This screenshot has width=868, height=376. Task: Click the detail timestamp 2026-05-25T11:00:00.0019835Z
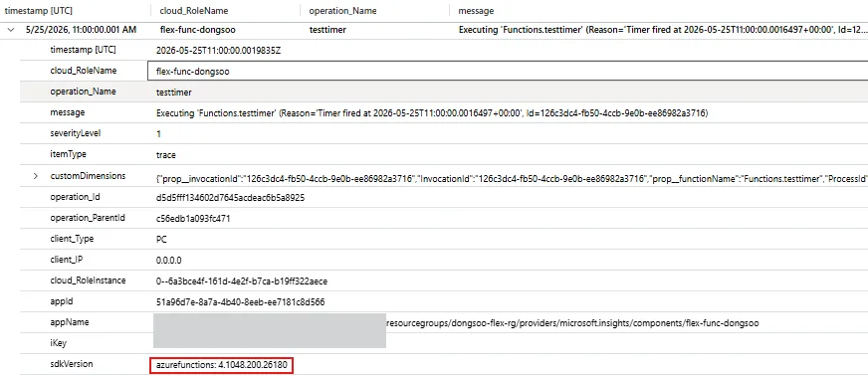[x=219, y=51]
